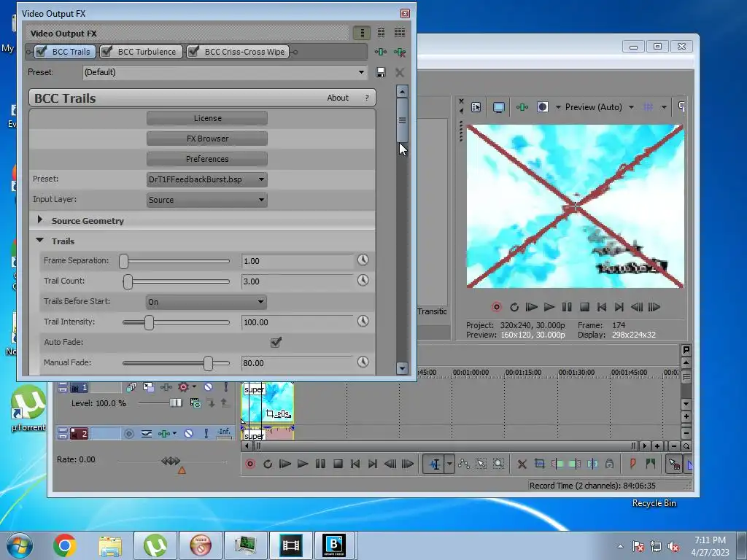Image resolution: width=747 pixels, height=560 pixels.
Task: Toggle the BCC Criss-Cross Wipe checkbox
Action: (x=193, y=52)
